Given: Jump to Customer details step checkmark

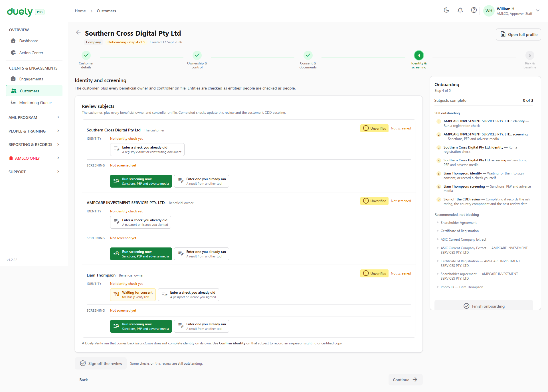Looking at the screenshot, I should pyautogui.click(x=86, y=55).
